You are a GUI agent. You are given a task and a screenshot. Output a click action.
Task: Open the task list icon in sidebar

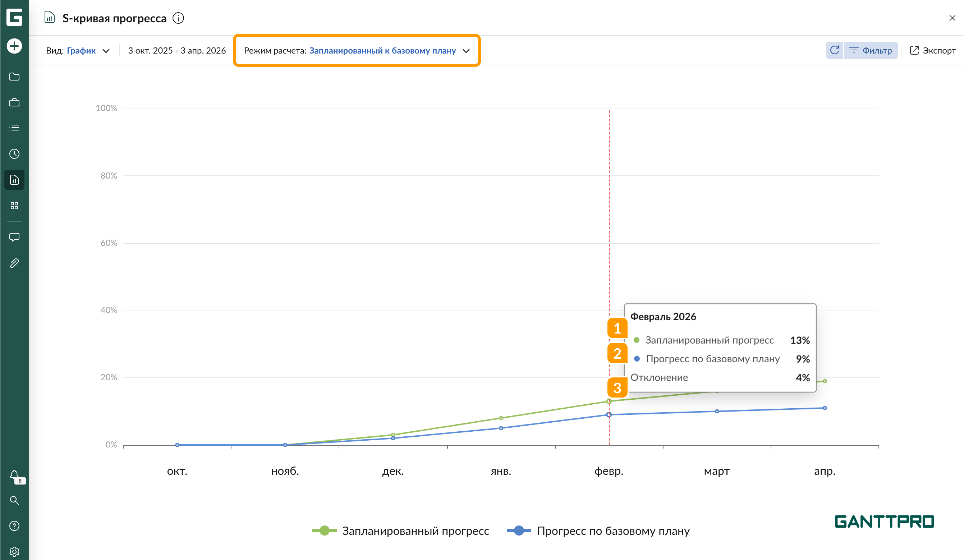click(14, 128)
